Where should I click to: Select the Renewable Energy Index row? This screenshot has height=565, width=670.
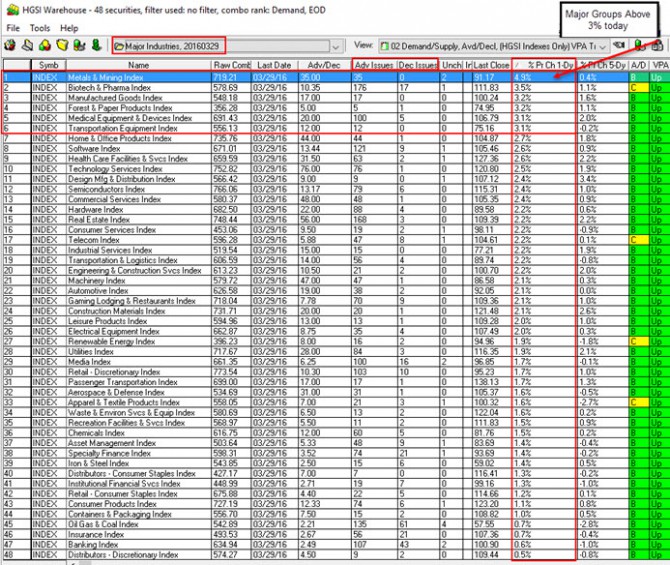coord(336,341)
